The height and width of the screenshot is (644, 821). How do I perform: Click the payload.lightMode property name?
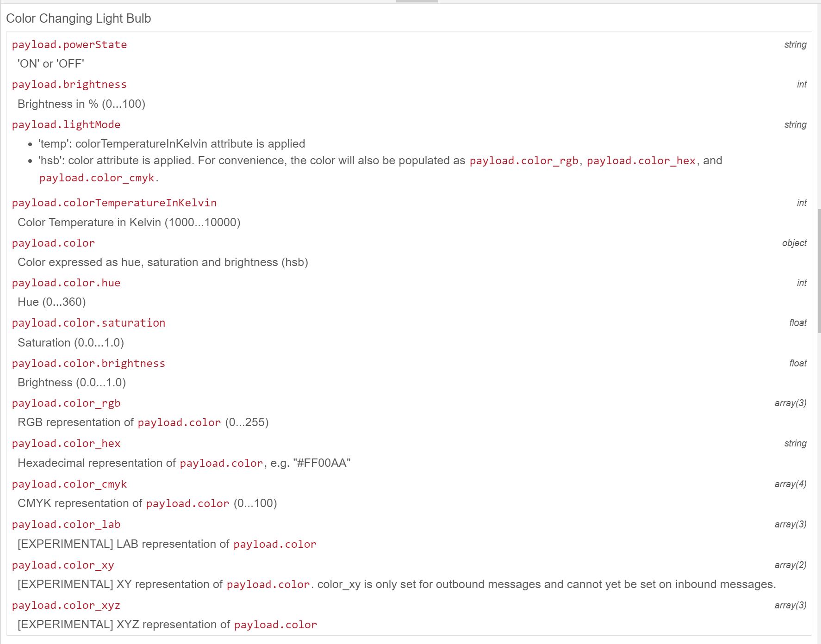[x=66, y=125]
